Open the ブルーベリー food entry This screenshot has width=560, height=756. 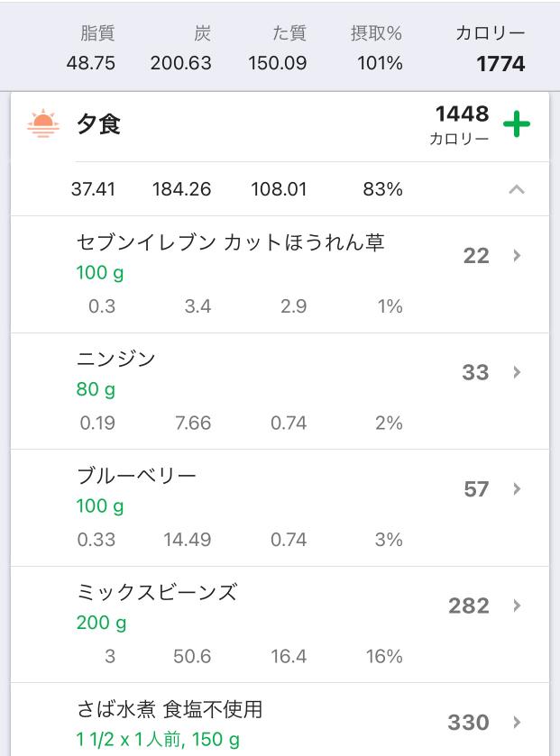tap(280, 507)
